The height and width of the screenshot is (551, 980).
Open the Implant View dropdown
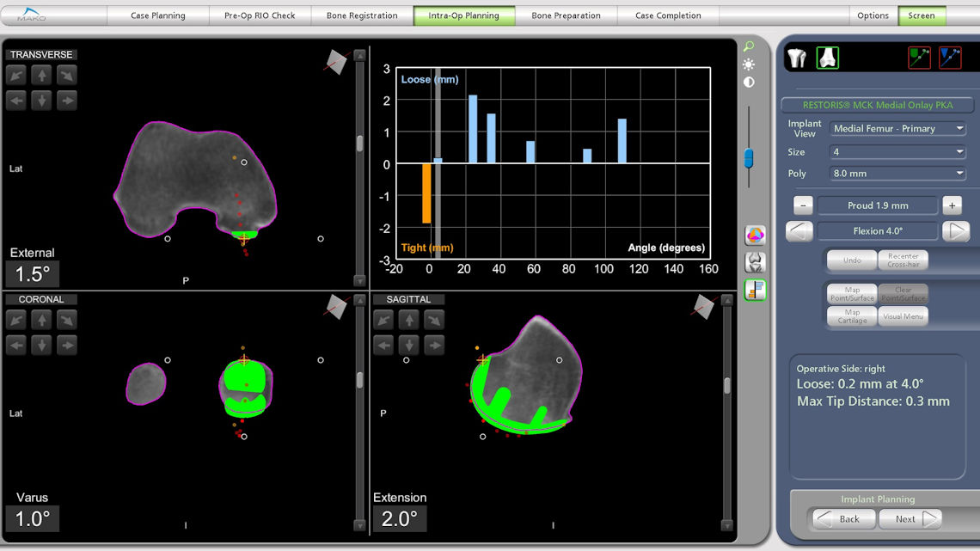(x=897, y=128)
